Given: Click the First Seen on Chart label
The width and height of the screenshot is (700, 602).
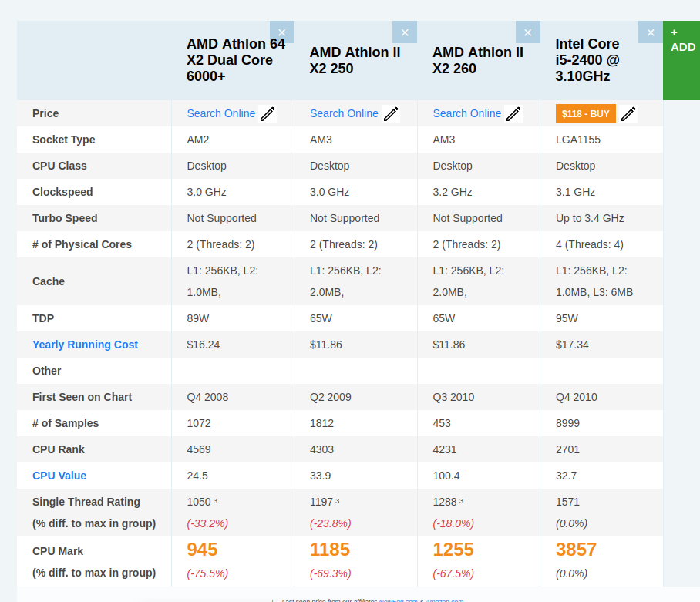Looking at the screenshot, I should [82, 397].
